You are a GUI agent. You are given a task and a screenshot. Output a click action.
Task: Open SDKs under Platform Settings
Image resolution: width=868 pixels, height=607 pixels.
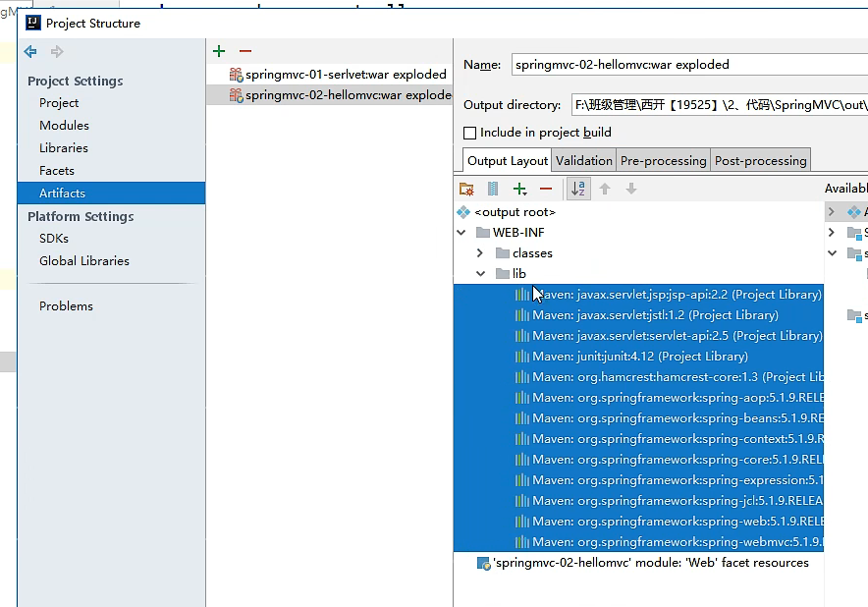tap(54, 238)
